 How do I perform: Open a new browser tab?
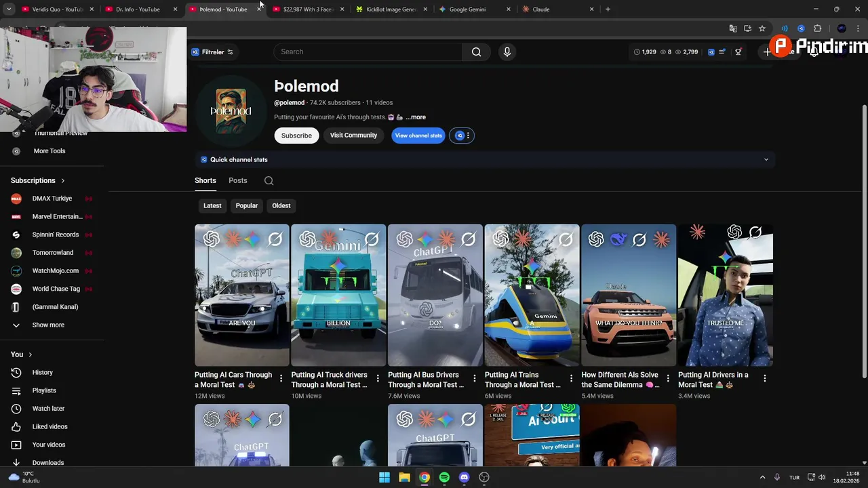[x=608, y=9]
